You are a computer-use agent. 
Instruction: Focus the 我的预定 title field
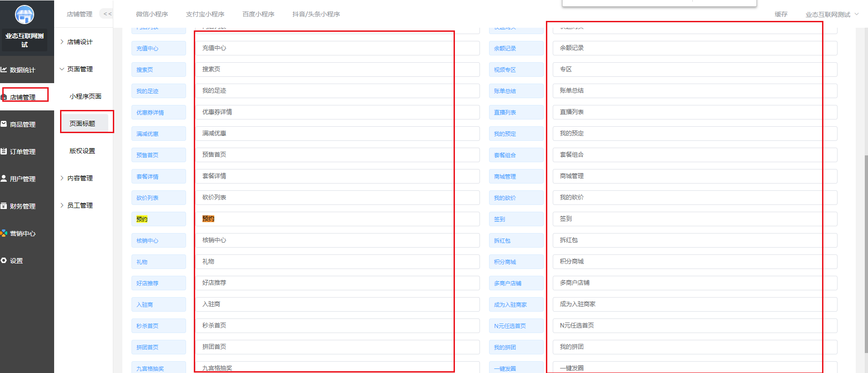(695, 134)
